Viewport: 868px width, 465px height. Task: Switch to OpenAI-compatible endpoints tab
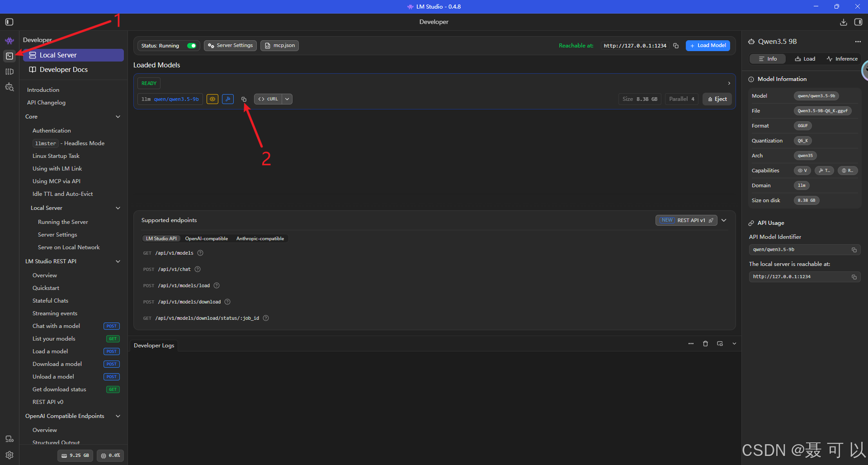207,238
